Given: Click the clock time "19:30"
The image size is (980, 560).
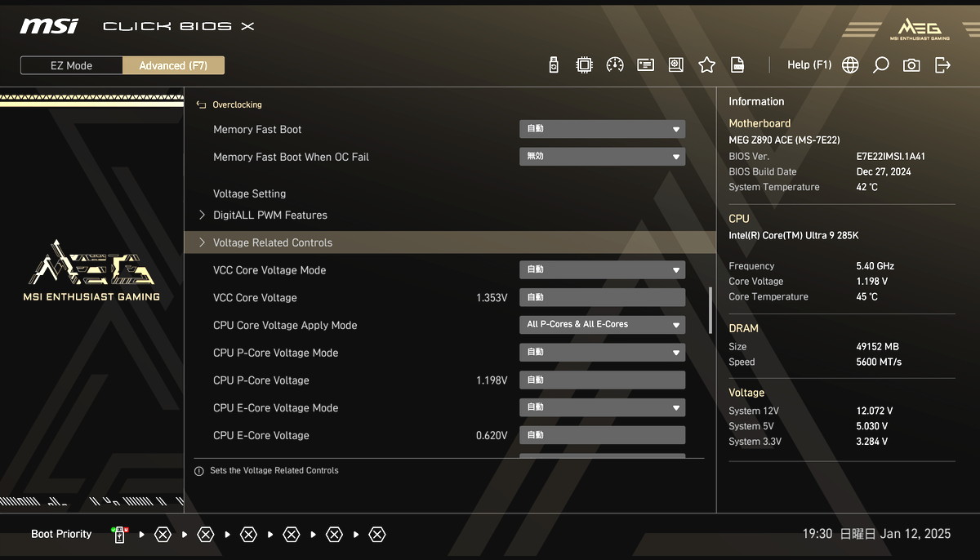Looking at the screenshot, I should (817, 534).
